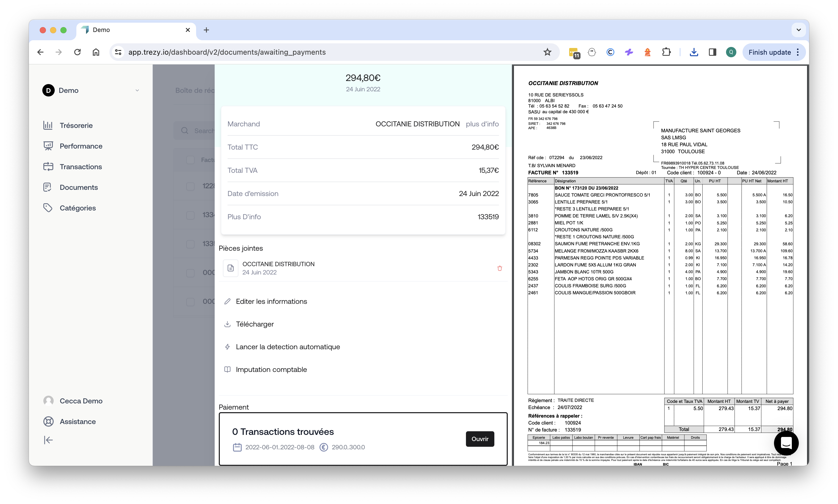Launch automatic detection via the lightning icon

point(228,347)
